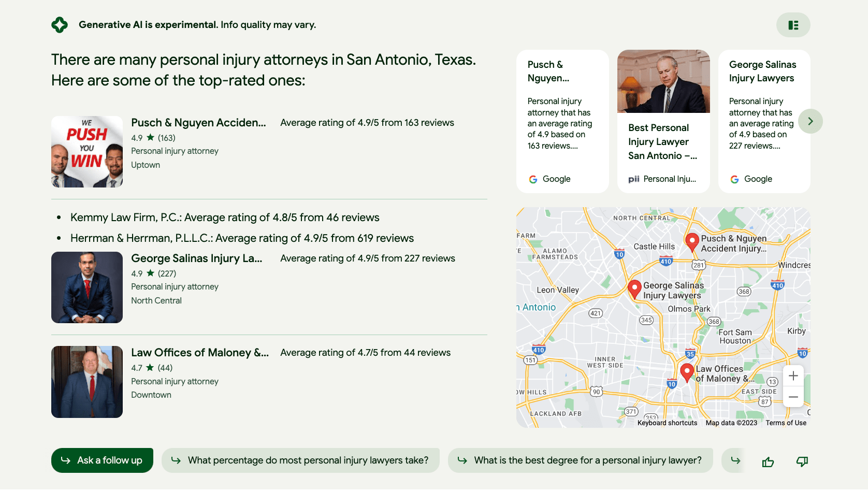Screen dimensions: 868x492
Task: Click the 'Castle Hills' label on the map
Action: (x=654, y=247)
